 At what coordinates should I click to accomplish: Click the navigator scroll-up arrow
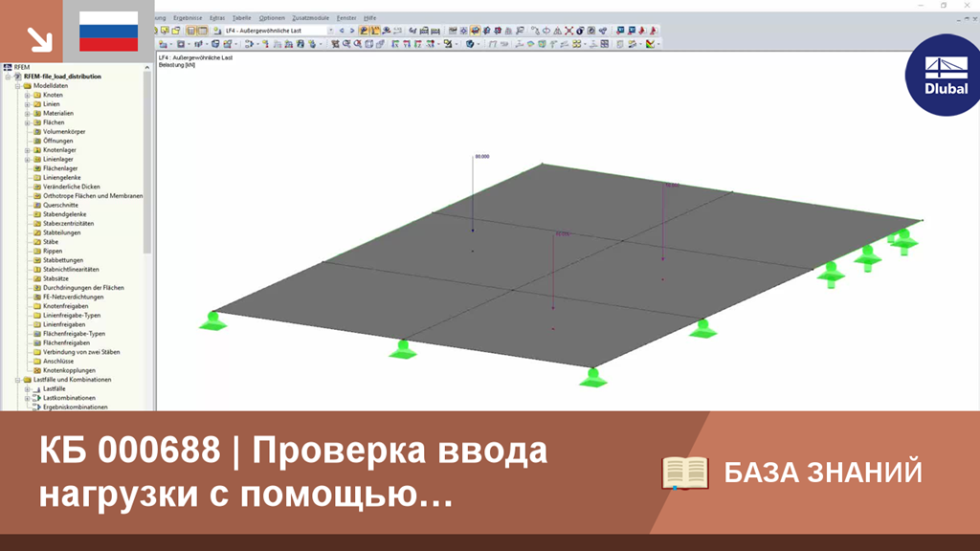[147, 67]
